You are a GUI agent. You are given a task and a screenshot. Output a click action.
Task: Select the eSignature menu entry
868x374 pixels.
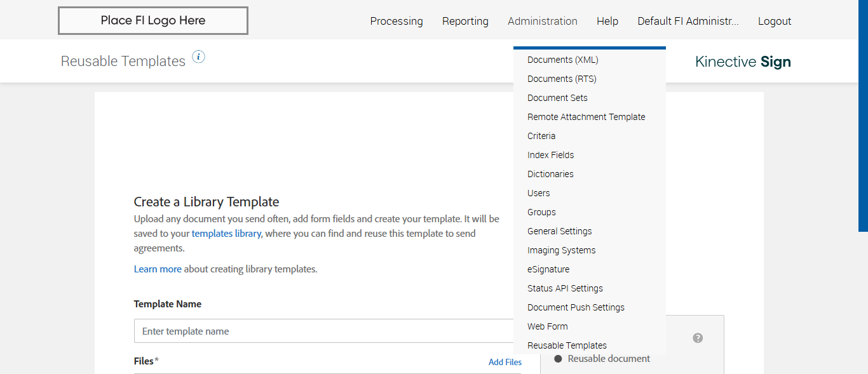point(548,269)
